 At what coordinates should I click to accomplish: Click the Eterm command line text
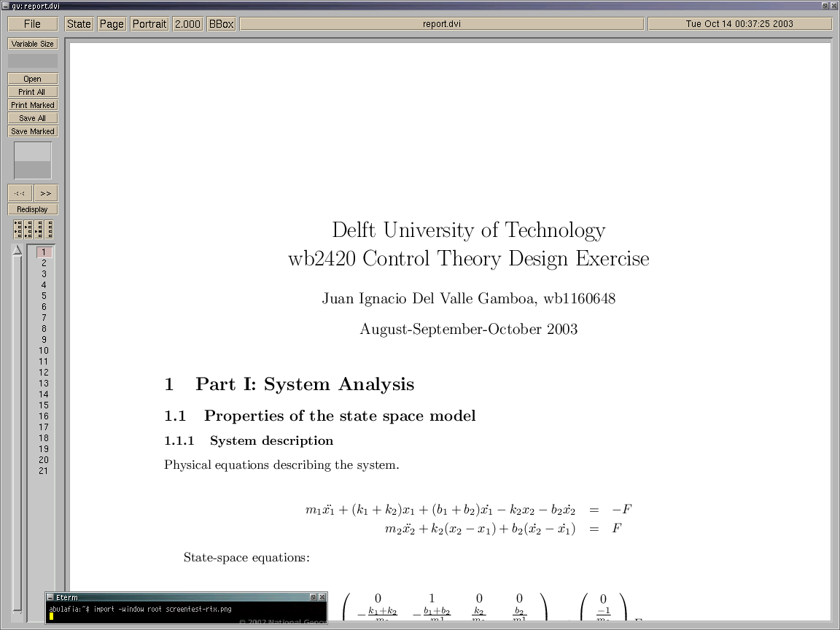(140, 609)
